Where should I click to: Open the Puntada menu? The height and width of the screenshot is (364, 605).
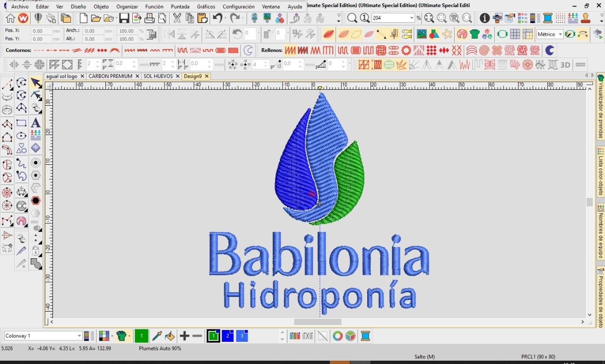click(x=180, y=7)
